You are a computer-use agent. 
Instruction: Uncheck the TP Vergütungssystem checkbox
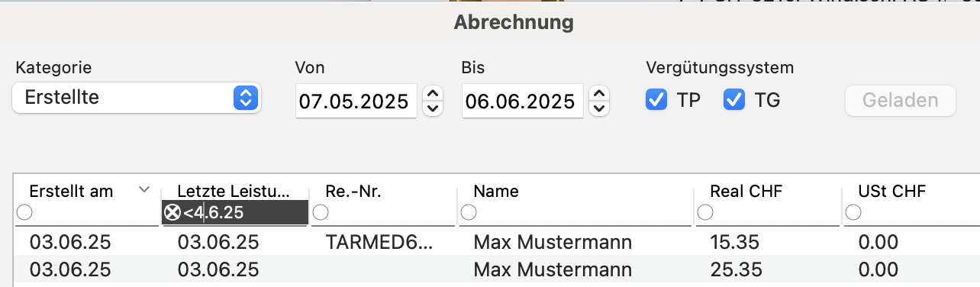point(656,99)
